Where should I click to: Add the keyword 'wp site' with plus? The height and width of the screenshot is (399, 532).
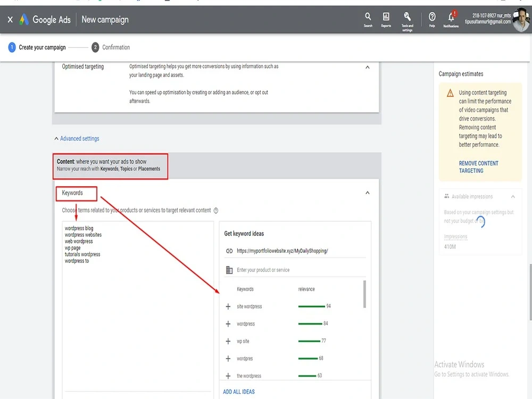coord(228,341)
